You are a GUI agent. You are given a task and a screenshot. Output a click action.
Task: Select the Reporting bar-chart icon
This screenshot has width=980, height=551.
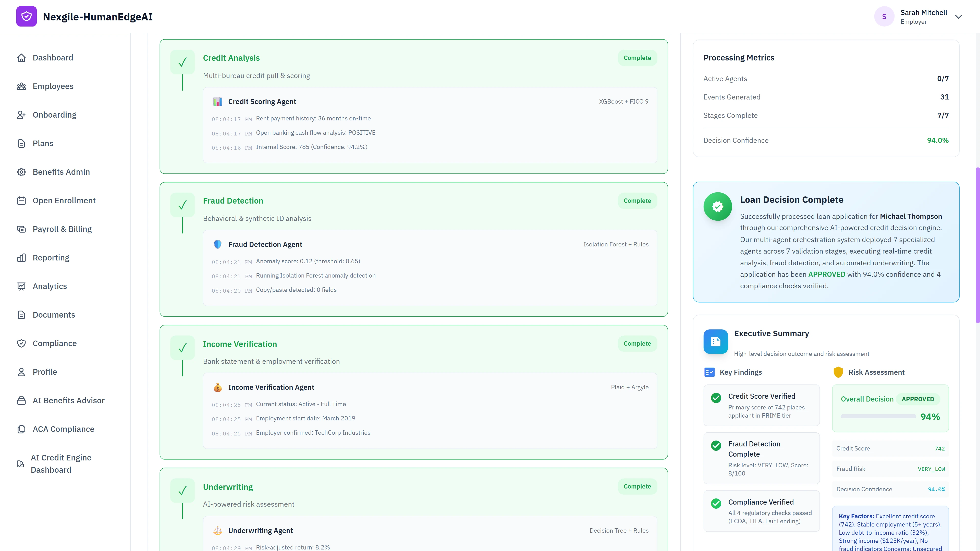(x=22, y=257)
